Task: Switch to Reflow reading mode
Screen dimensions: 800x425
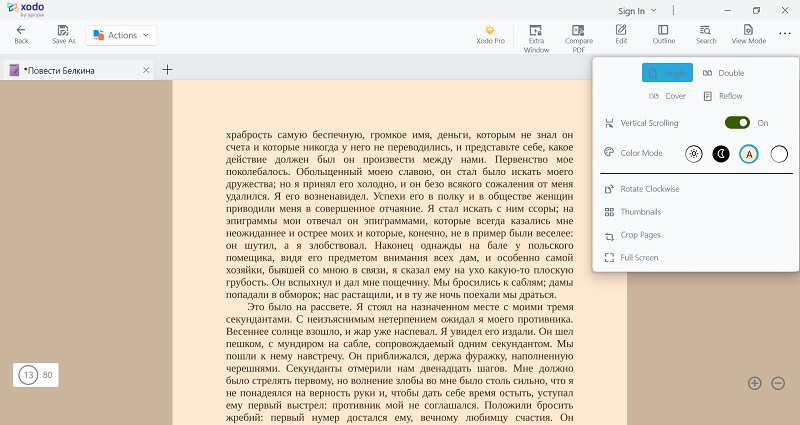Action: point(722,96)
